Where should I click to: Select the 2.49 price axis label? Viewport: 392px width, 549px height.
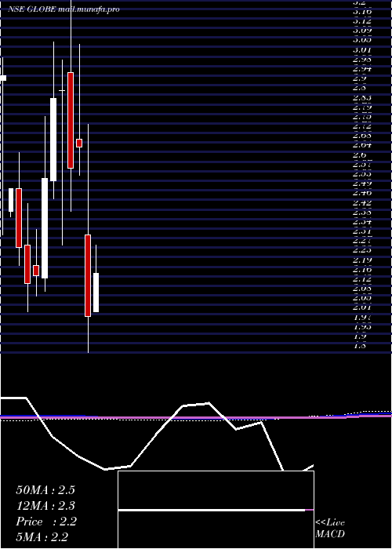(x=362, y=183)
